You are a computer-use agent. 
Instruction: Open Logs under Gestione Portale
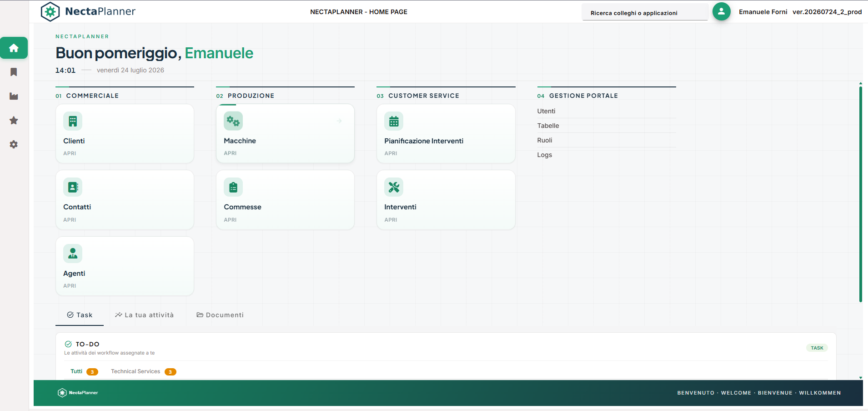607,155
